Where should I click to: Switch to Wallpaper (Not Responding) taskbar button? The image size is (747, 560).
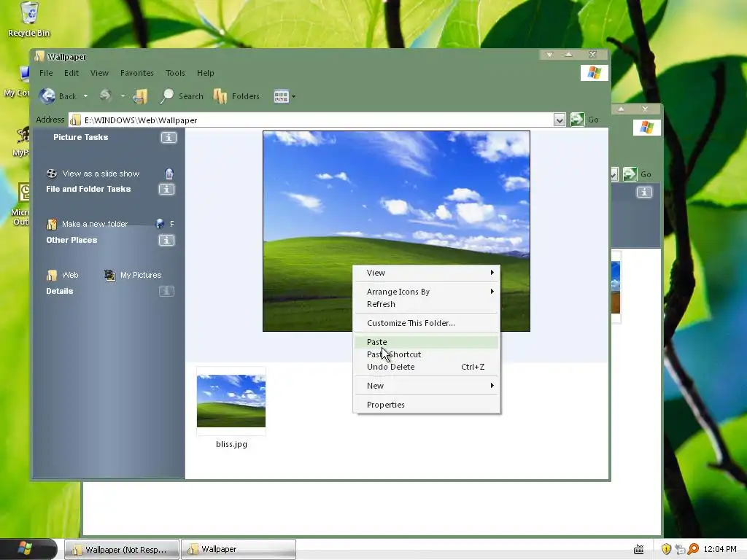(x=122, y=550)
